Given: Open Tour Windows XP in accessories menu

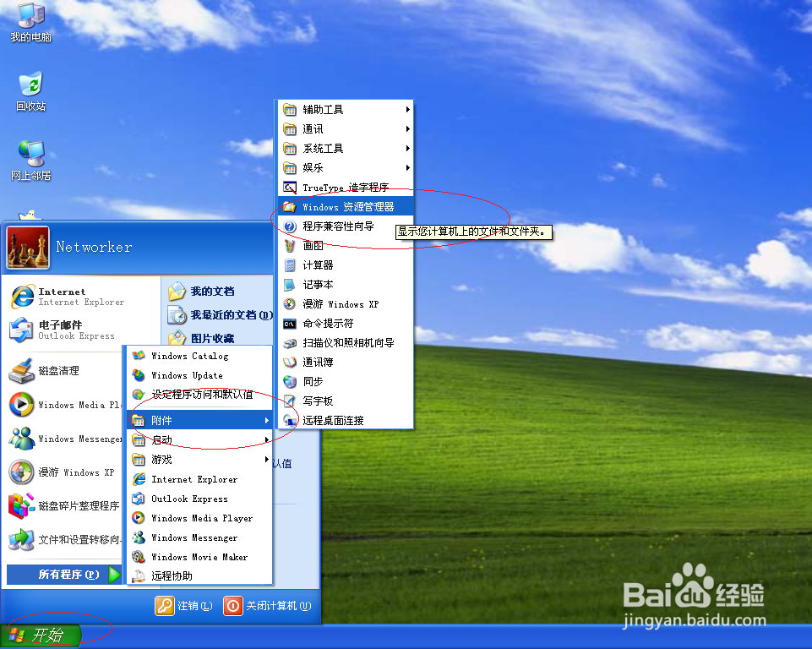Looking at the screenshot, I should pyautogui.click(x=346, y=304).
